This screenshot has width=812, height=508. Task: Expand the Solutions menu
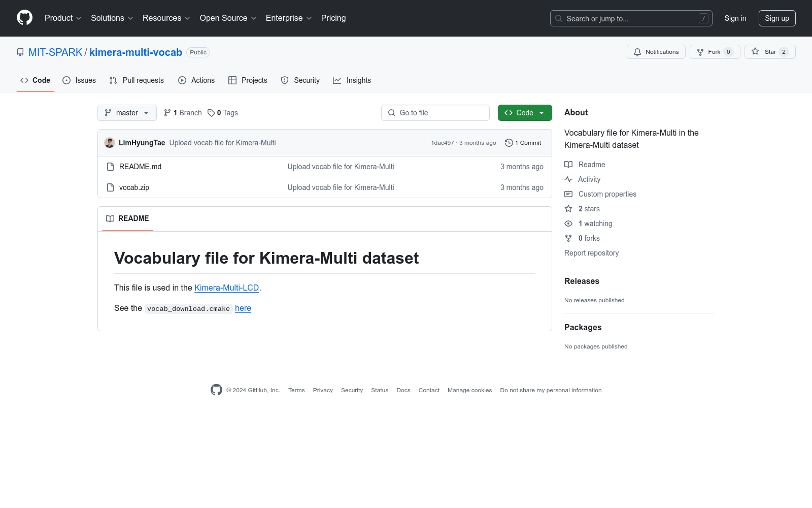tap(112, 18)
